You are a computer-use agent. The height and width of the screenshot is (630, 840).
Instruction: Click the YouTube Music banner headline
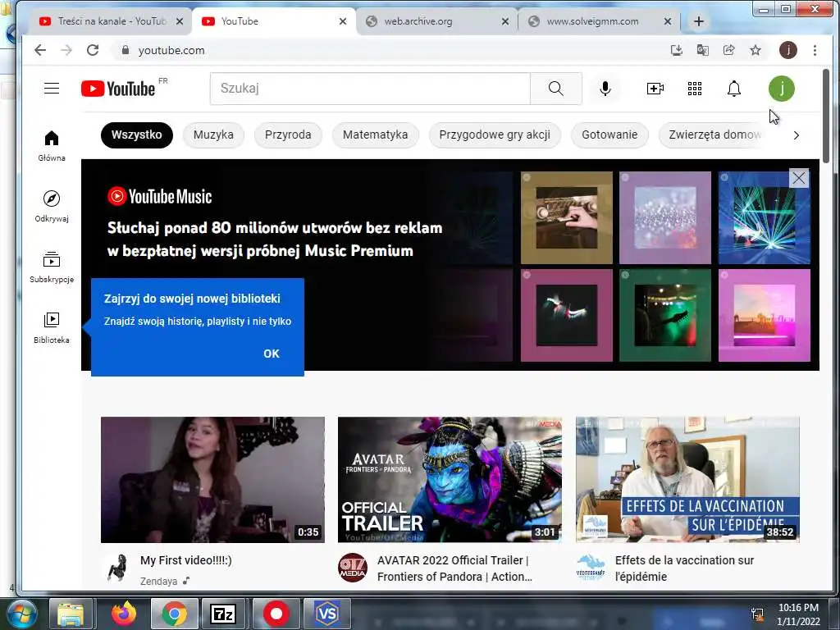point(275,239)
